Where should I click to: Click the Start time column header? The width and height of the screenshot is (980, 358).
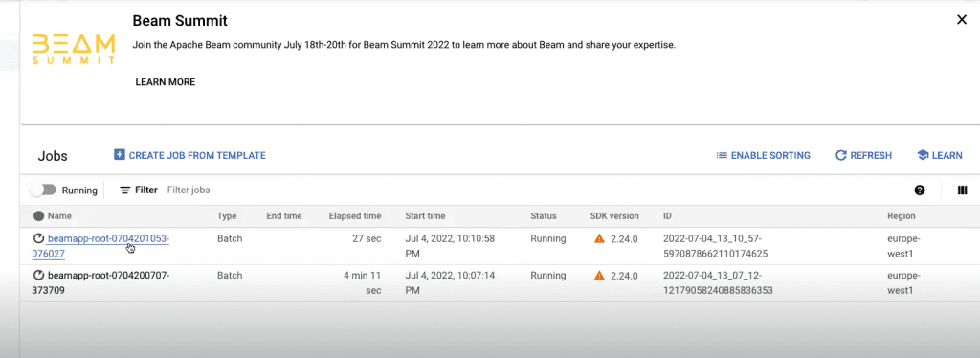coord(425,216)
